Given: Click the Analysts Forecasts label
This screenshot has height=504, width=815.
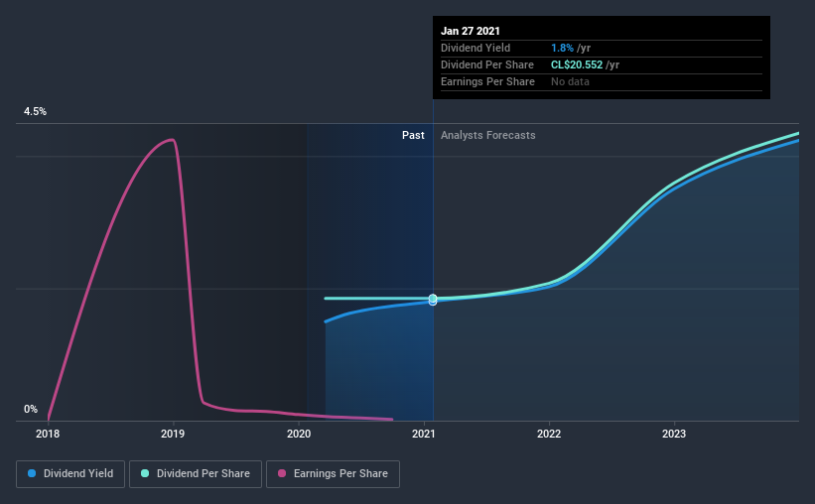Looking at the screenshot, I should (488, 135).
